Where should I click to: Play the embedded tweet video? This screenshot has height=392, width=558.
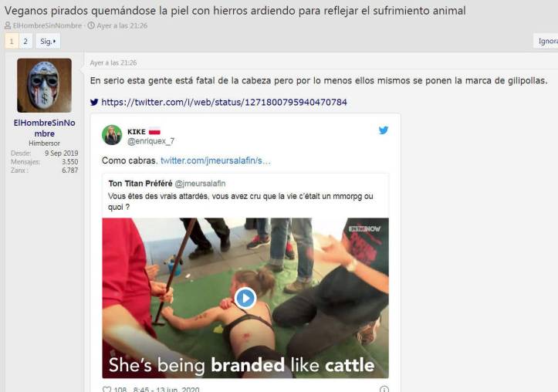(x=245, y=298)
